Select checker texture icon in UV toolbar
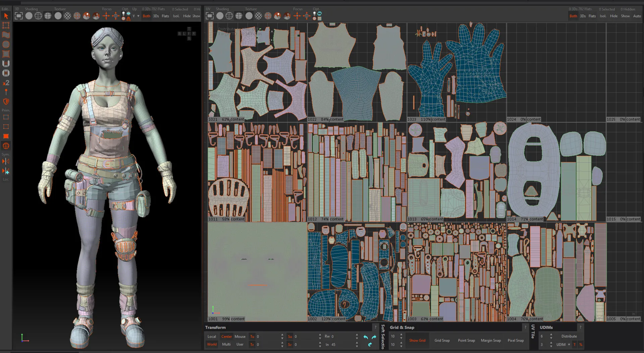The image size is (644, 353). click(258, 16)
